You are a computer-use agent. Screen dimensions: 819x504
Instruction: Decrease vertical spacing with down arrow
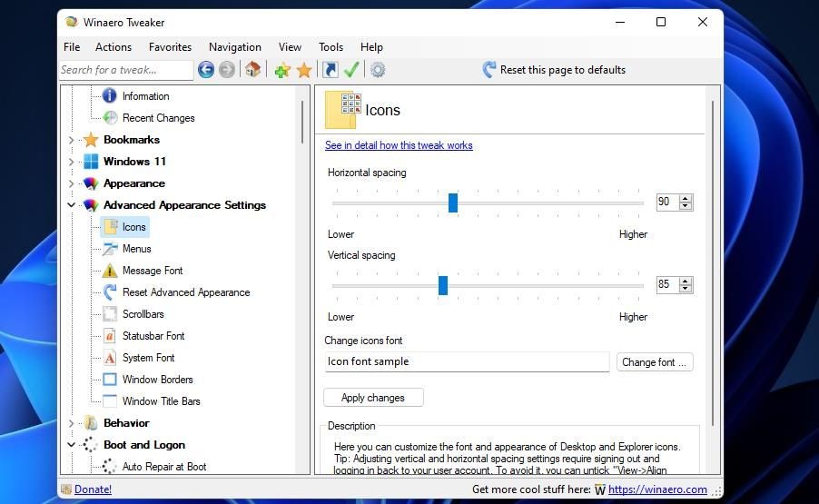(686, 289)
